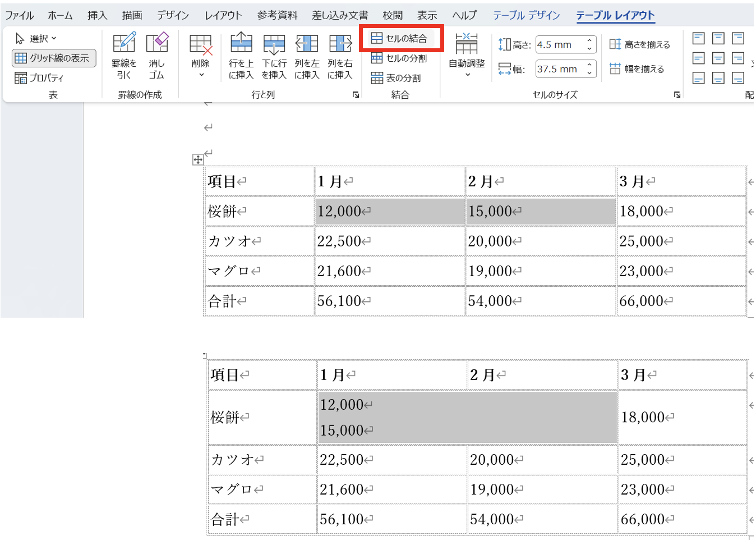Increase row height with the up stepper

coord(589,41)
